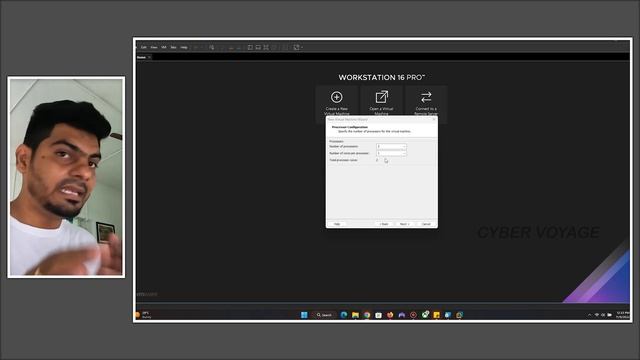Click the VMware Workstation taskbar icon

click(460, 315)
